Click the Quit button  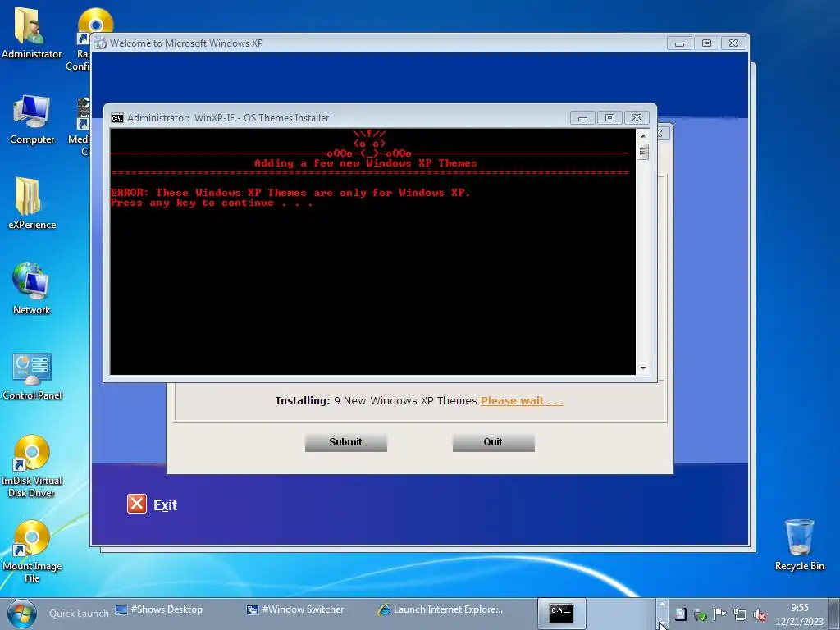click(493, 442)
